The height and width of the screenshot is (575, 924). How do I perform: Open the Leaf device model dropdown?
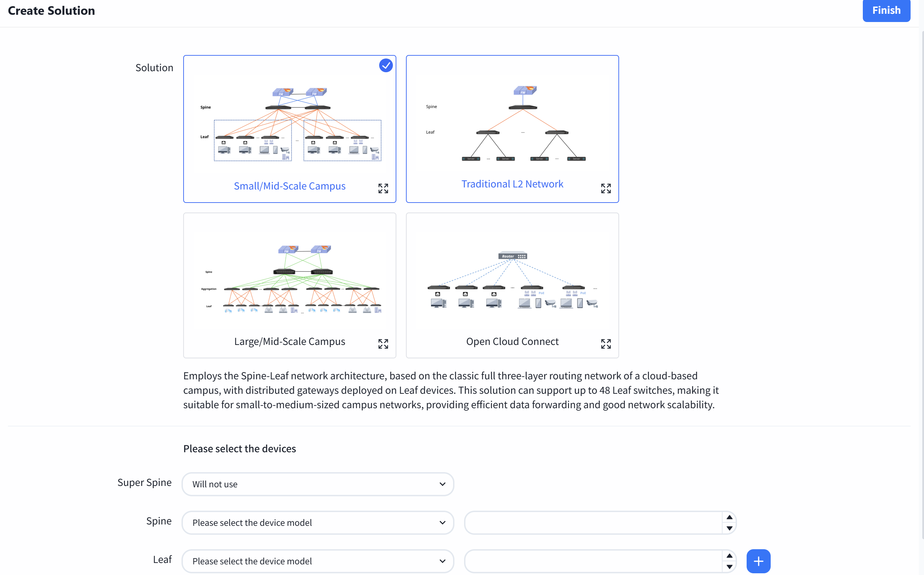(x=318, y=561)
